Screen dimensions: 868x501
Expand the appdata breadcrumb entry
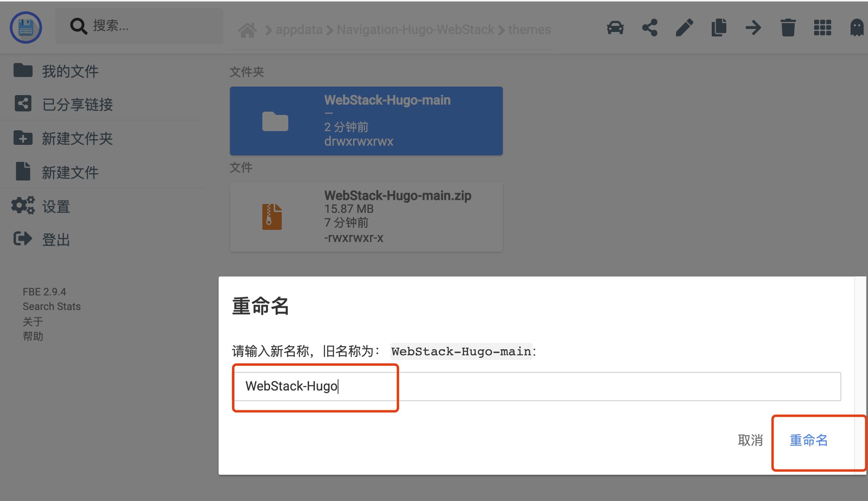click(x=299, y=29)
